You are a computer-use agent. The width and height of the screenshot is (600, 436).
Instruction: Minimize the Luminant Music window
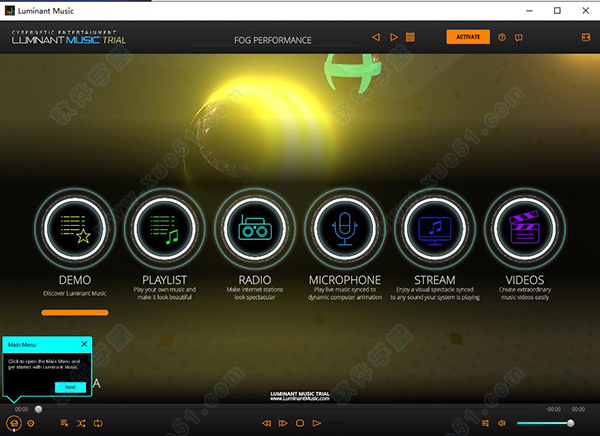tap(530, 10)
